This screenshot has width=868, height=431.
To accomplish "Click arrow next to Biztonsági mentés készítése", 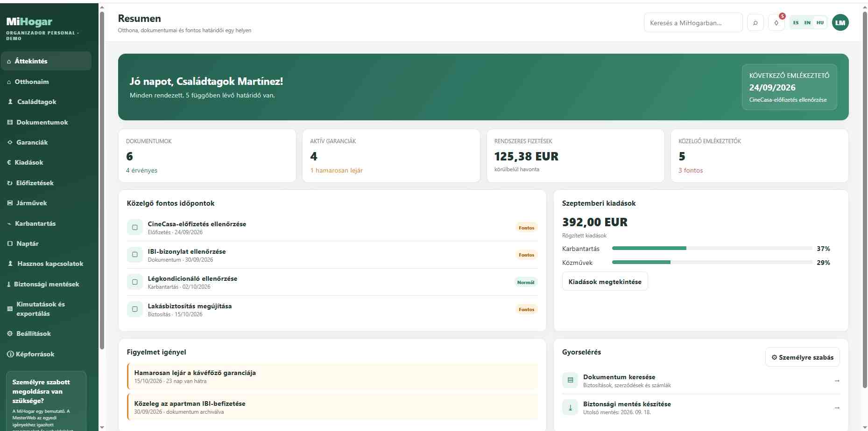I will [837, 408].
